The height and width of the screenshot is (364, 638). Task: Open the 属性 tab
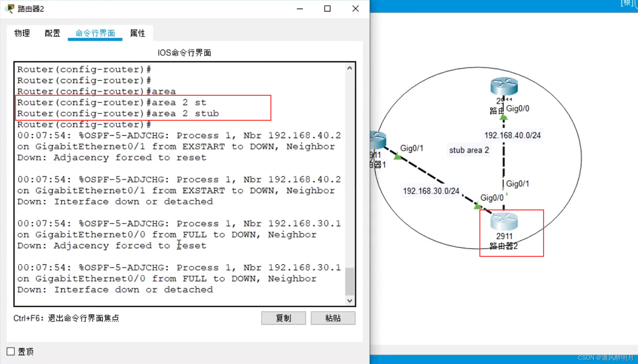point(137,33)
